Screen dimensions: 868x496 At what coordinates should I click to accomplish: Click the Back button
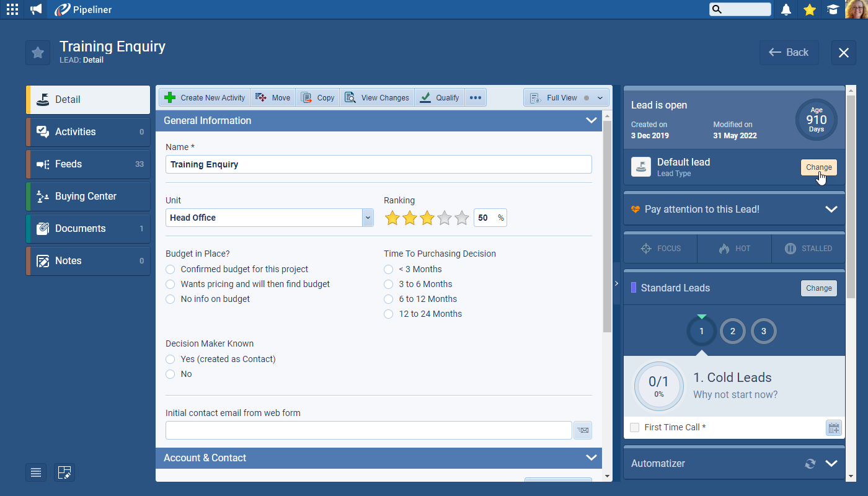pyautogui.click(x=789, y=53)
